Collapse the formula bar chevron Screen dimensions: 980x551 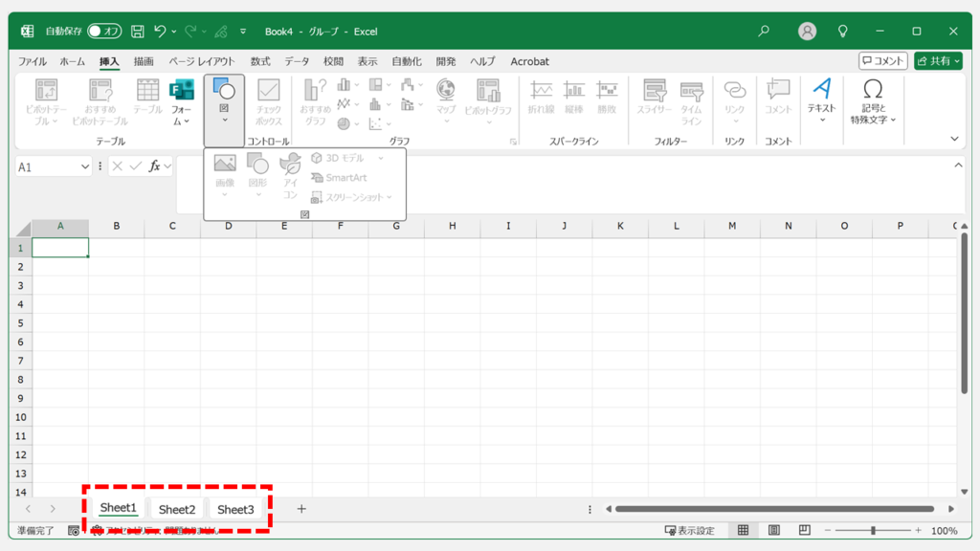958,165
